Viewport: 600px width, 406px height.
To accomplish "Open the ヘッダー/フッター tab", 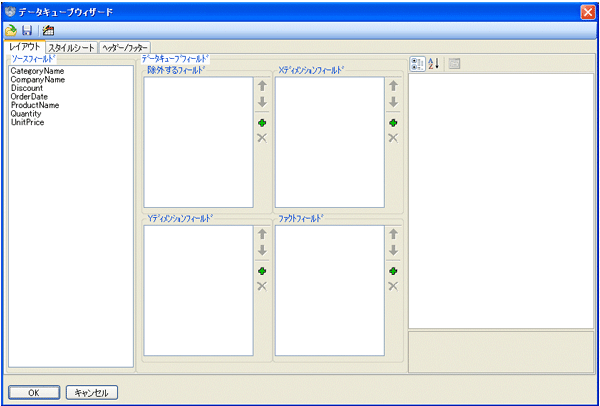I will point(125,48).
